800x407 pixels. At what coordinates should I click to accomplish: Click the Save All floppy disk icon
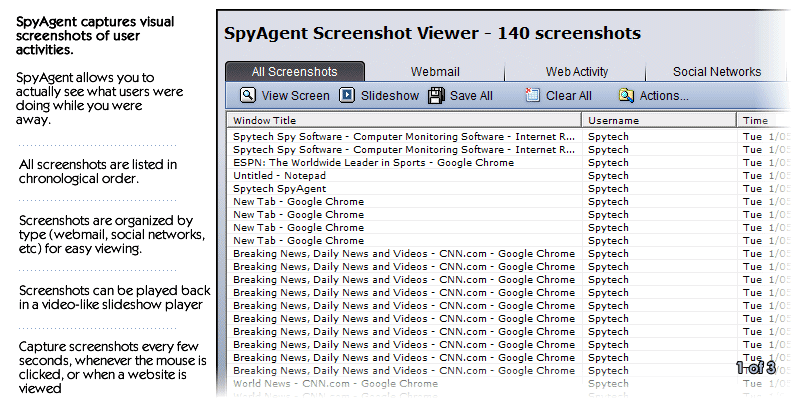coord(436,95)
